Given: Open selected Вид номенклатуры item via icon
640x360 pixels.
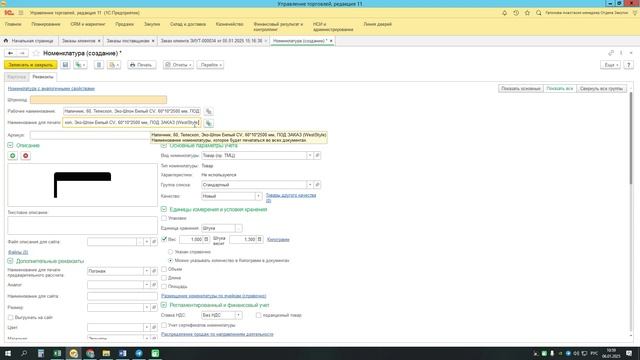Looking at the screenshot, I should [x=317, y=156].
